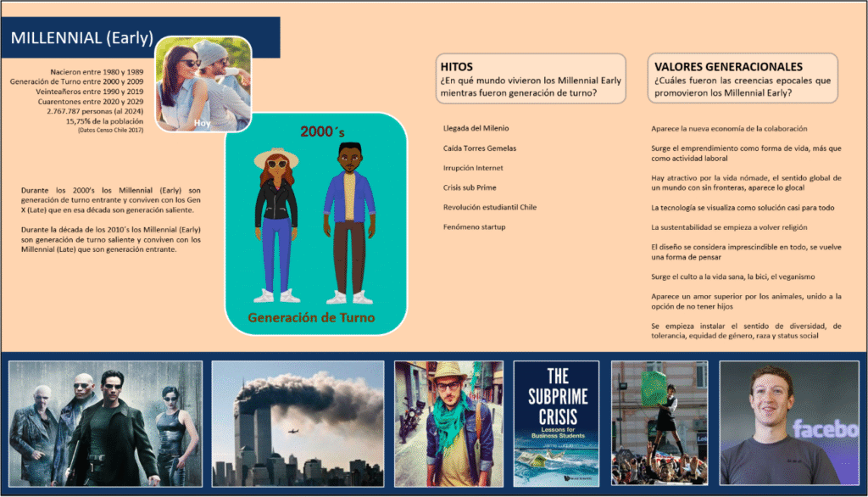Select the Twin Towers attack image
The width and height of the screenshot is (868, 497).
coord(298,422)
